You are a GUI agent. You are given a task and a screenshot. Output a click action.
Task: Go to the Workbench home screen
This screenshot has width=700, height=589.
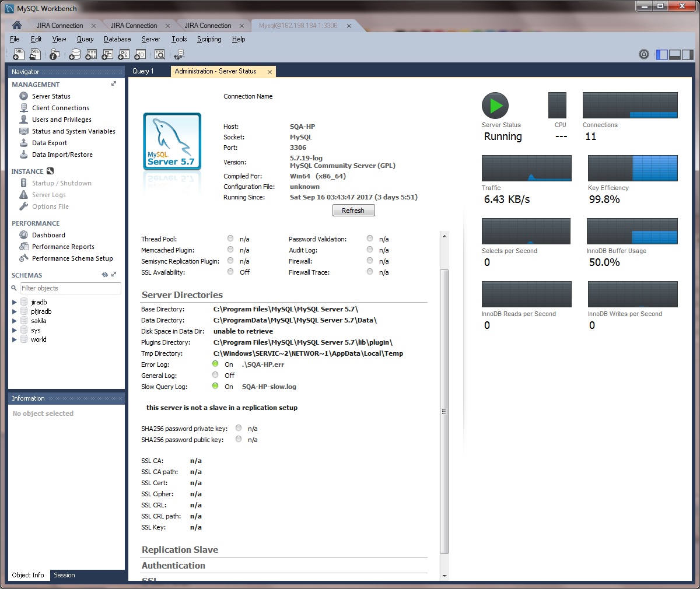16,25
